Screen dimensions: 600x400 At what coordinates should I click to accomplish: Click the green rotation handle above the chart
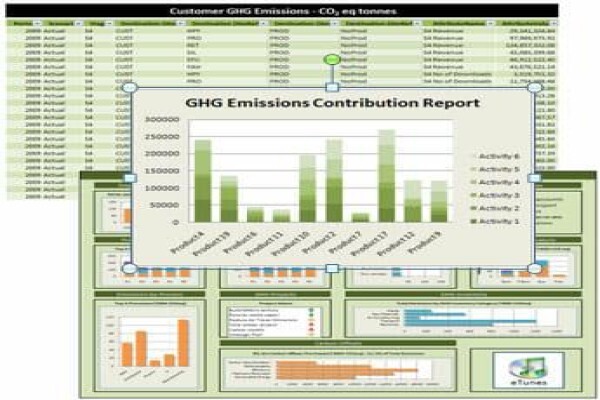coord(332,60)
